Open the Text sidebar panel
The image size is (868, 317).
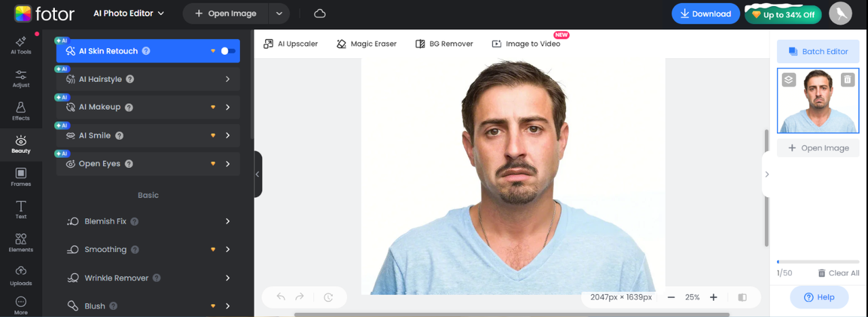pos(21,210)
